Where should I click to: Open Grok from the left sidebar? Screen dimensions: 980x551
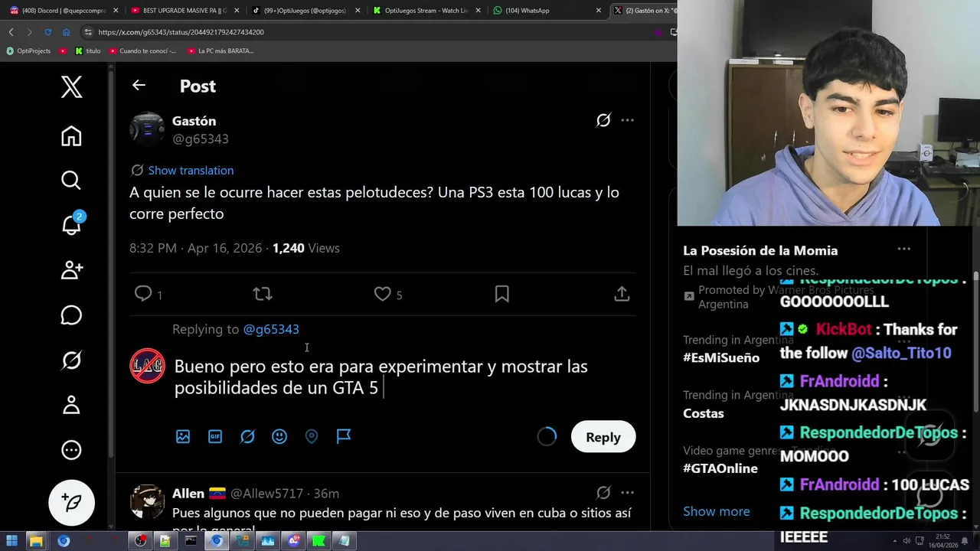(x=71, y=360)
